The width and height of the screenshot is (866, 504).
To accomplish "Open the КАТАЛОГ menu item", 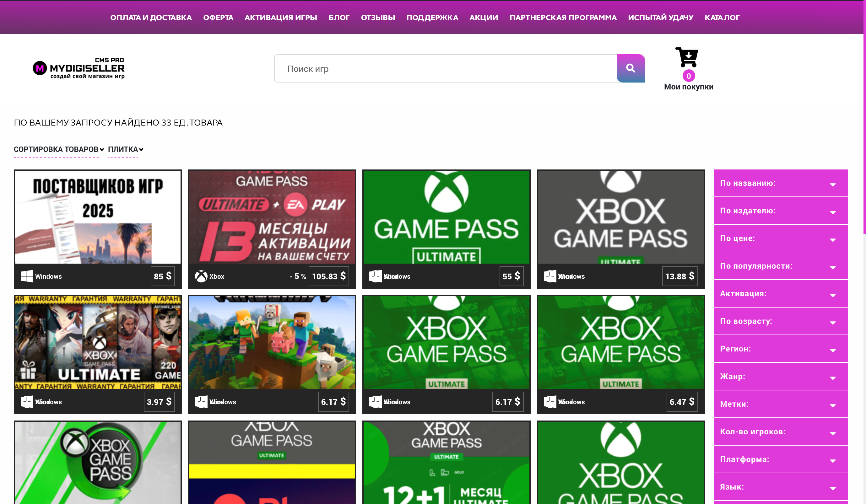I will (x=722, y=18).
